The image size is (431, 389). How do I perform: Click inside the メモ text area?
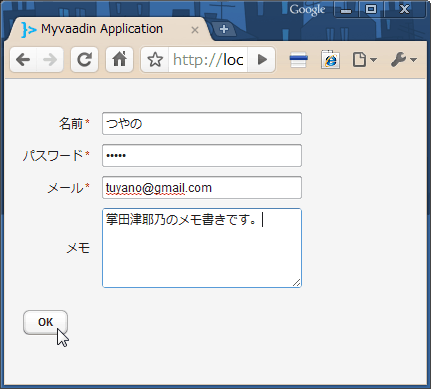point(202,248)
